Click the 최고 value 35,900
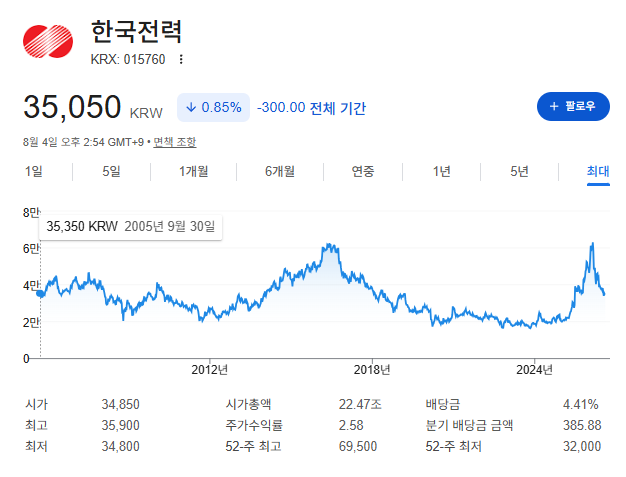This screenshot has width=626, height=477. click(121, 425)
